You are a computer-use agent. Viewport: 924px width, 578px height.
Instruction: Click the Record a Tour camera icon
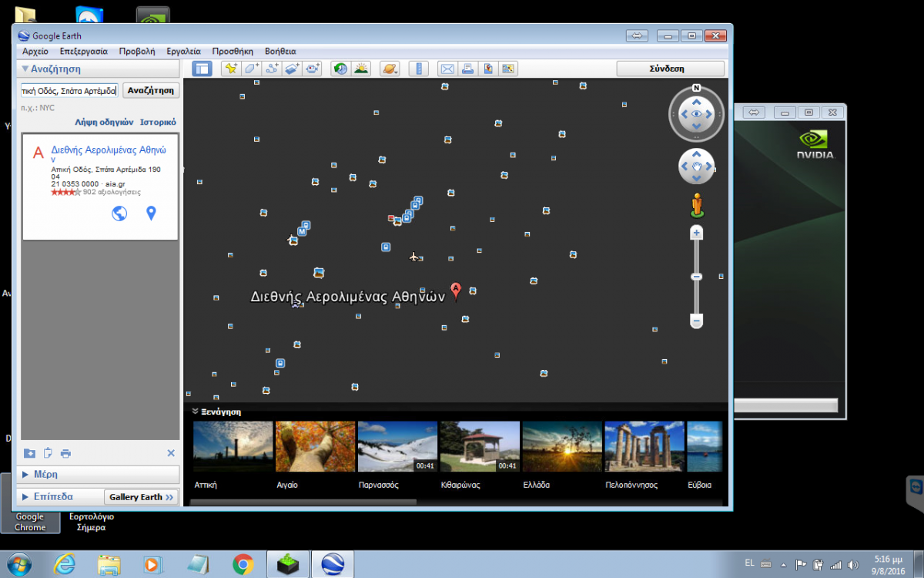point(312,69)
